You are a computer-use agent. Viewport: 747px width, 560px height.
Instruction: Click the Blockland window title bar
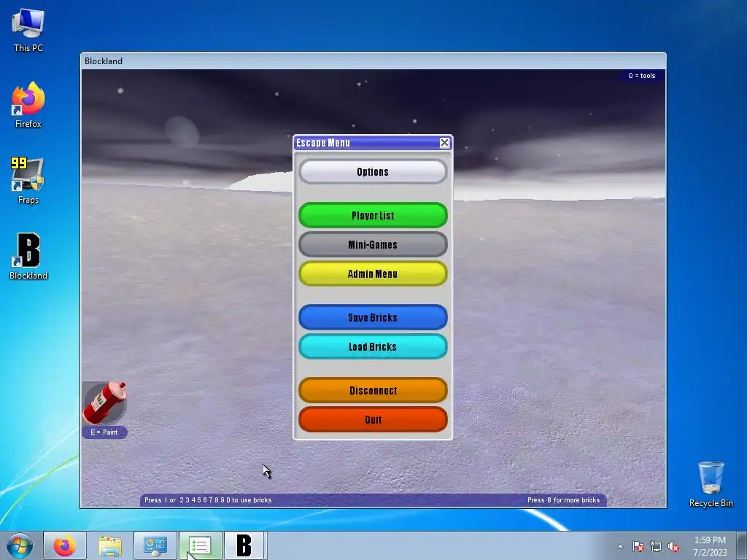coord(373,61)
